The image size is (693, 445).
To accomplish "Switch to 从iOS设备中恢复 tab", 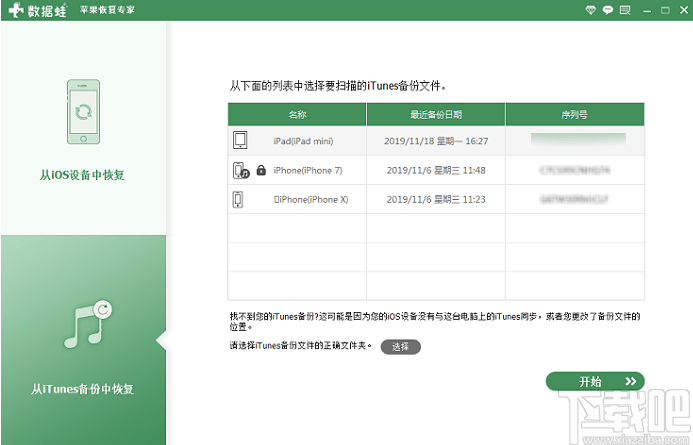I will click(x=84, y=129).
